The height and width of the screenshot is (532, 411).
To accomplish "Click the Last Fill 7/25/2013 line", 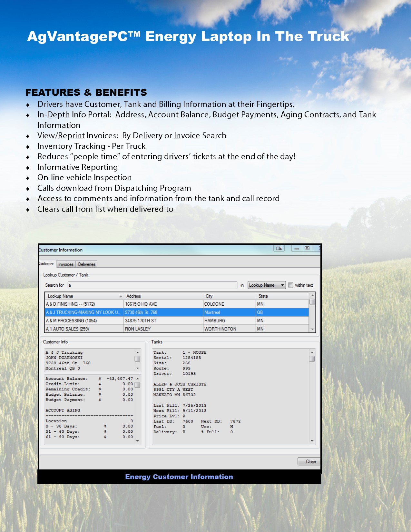I will point(180,406).
